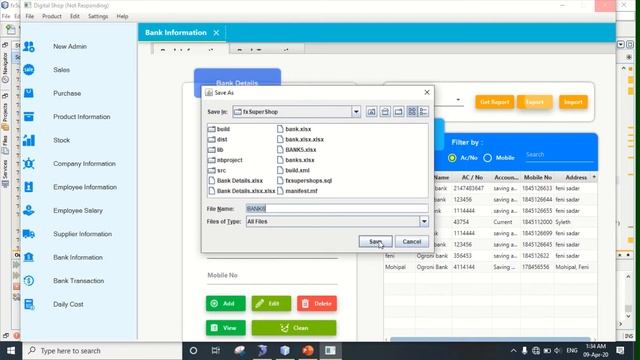The image size is (640, 360).
Task: Click the horizontal scrollbar below the table
Action: [490, 339]
